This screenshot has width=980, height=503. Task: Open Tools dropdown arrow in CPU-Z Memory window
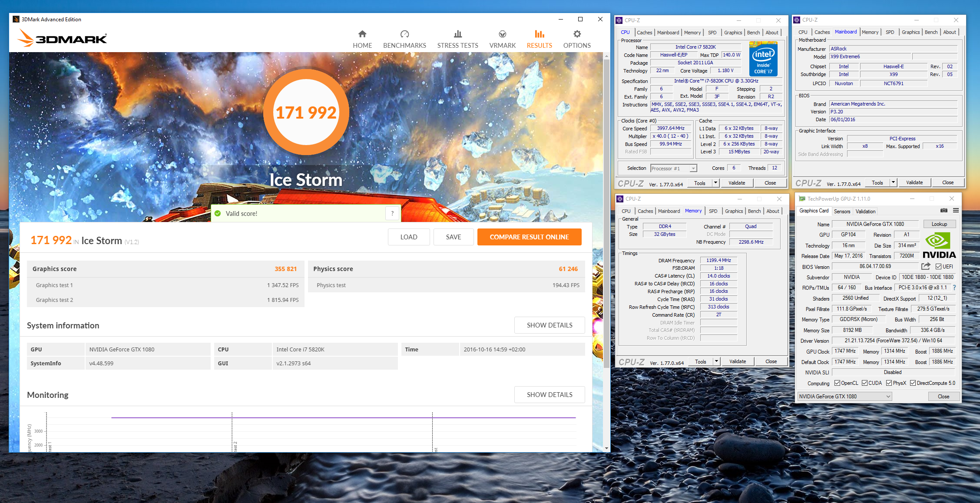click(716, 361)
